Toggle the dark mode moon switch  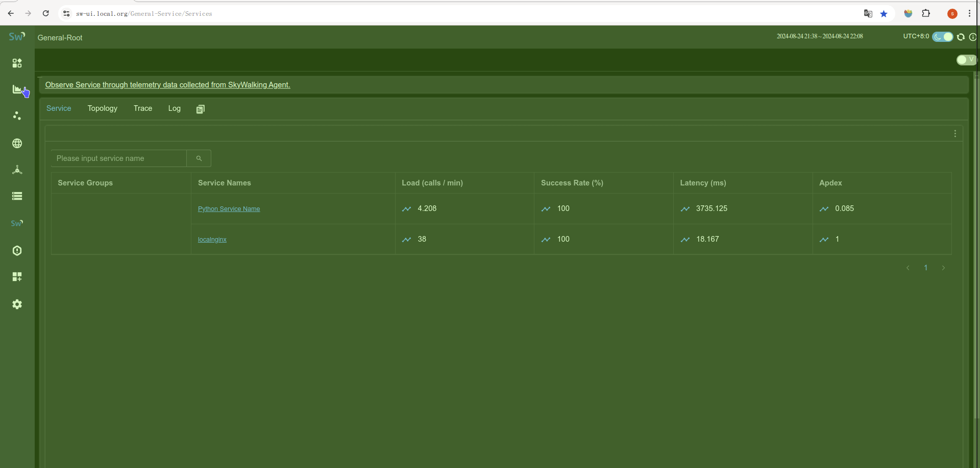click(942, 37)
